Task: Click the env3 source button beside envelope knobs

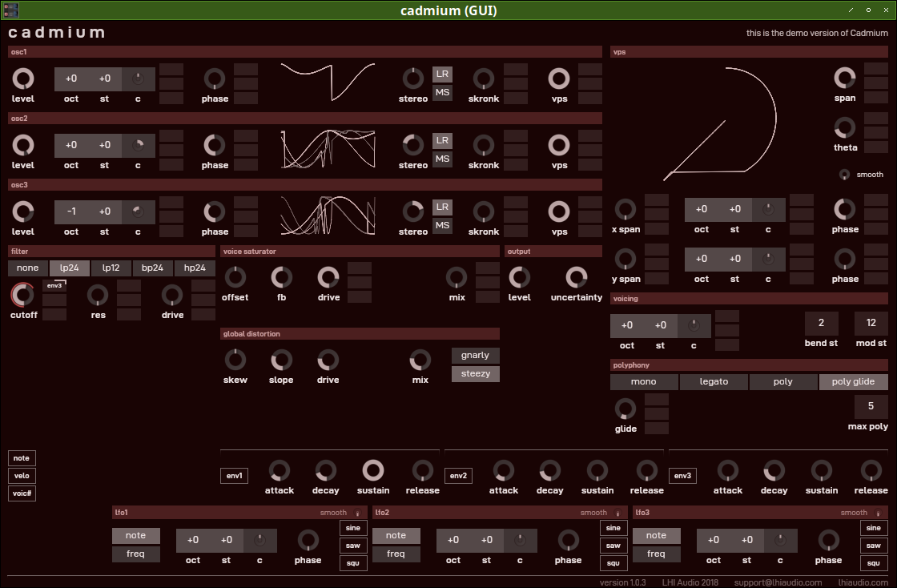Action: [682, 476]
